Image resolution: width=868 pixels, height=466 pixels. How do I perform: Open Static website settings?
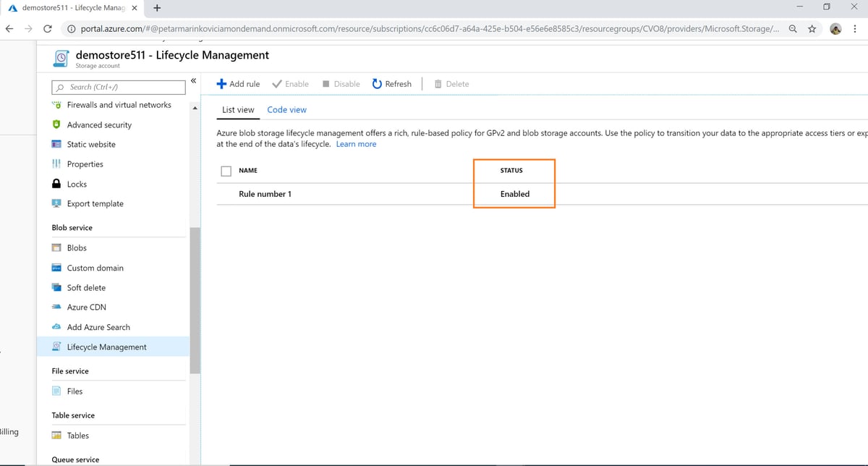pos(91,144)
